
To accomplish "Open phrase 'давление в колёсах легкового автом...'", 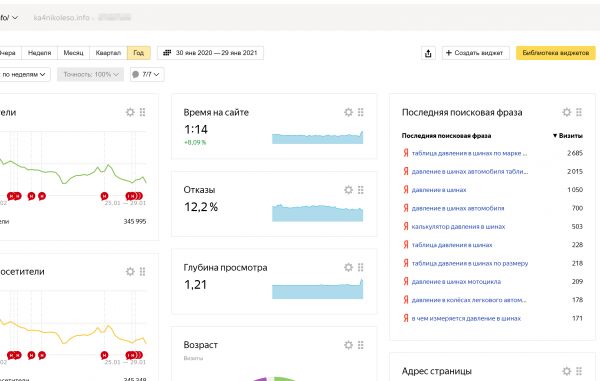I will pos(469,300).
